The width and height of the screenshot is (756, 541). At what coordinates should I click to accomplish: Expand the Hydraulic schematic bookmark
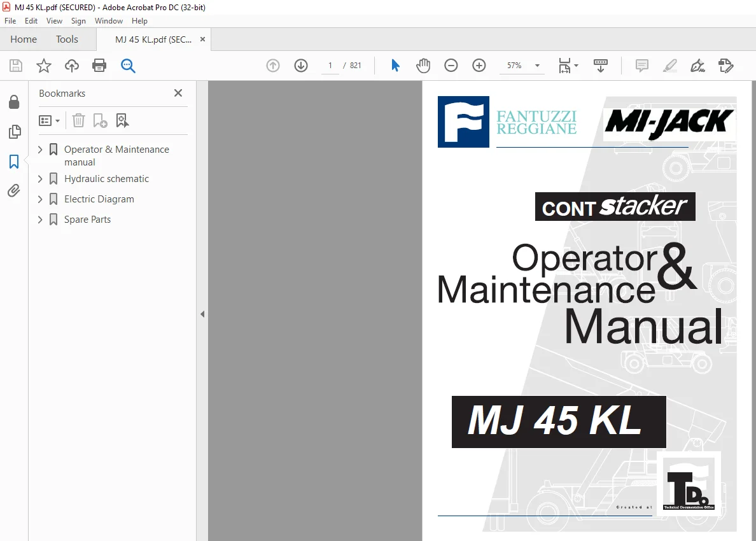coord(40,179)
